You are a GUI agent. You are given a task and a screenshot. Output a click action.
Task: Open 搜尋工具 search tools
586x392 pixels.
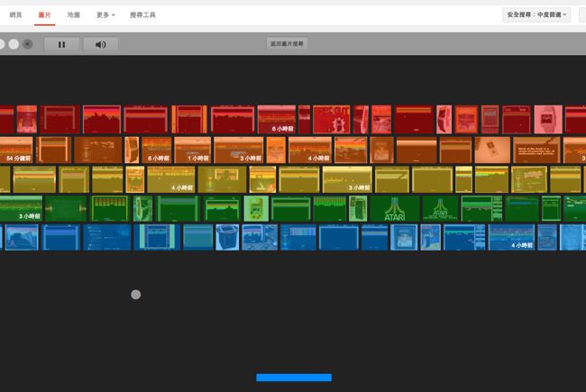coord(142,15)
